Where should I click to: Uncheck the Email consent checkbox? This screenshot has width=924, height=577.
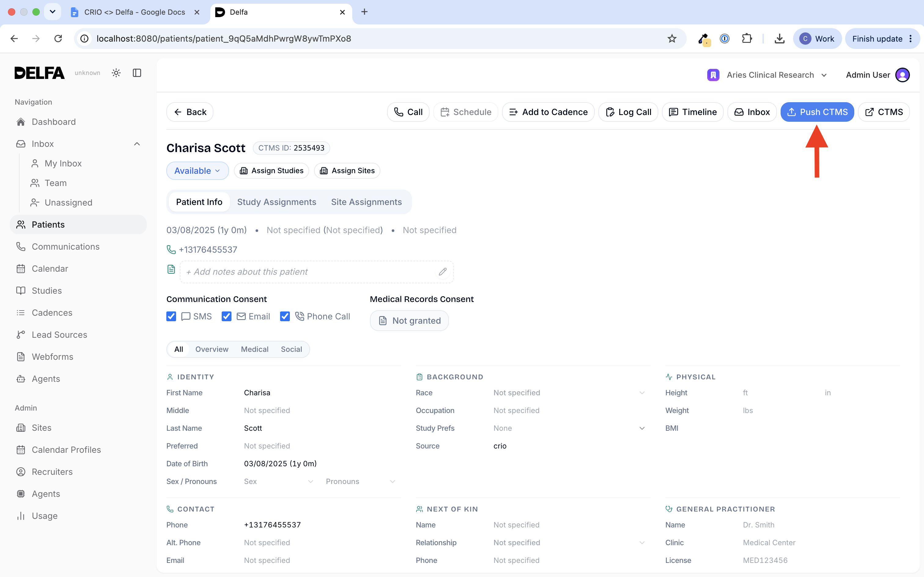tap(227, 316)
